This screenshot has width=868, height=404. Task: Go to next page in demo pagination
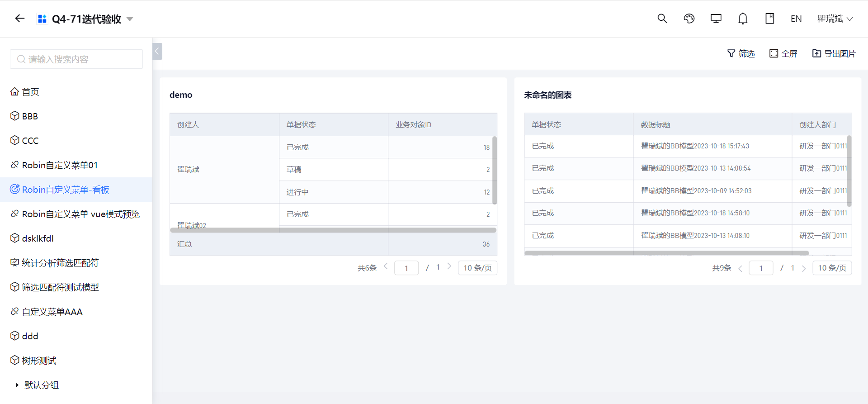449,266
